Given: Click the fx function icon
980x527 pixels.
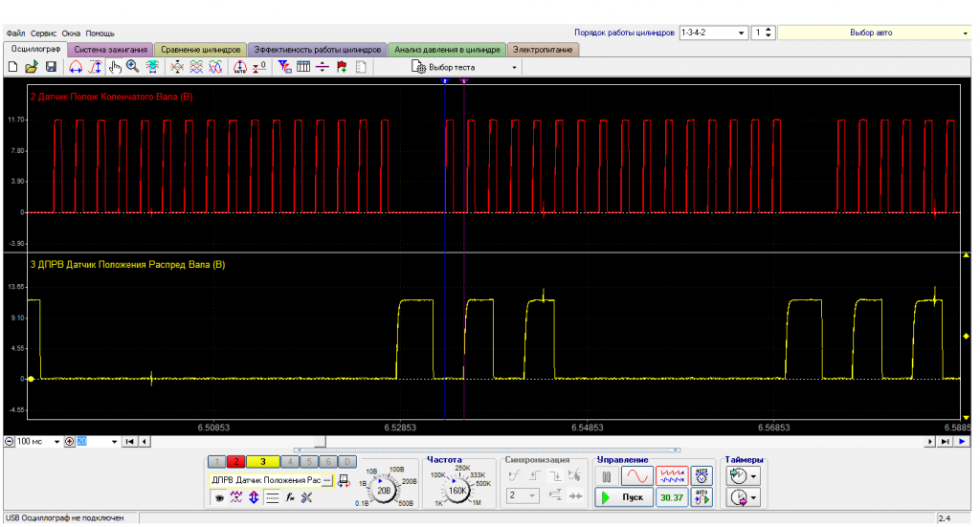Looking at the screenshot, I should [290, 497].
